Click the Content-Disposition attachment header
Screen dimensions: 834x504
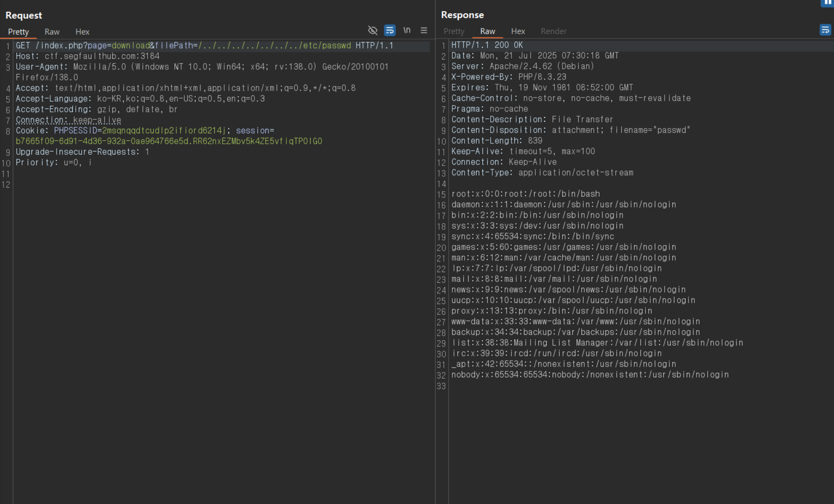pyautogui.click(x=571, y=130)
